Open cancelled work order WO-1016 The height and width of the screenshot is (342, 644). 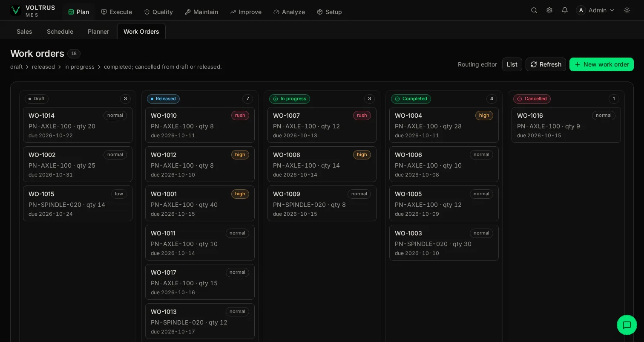click(566, 125)
